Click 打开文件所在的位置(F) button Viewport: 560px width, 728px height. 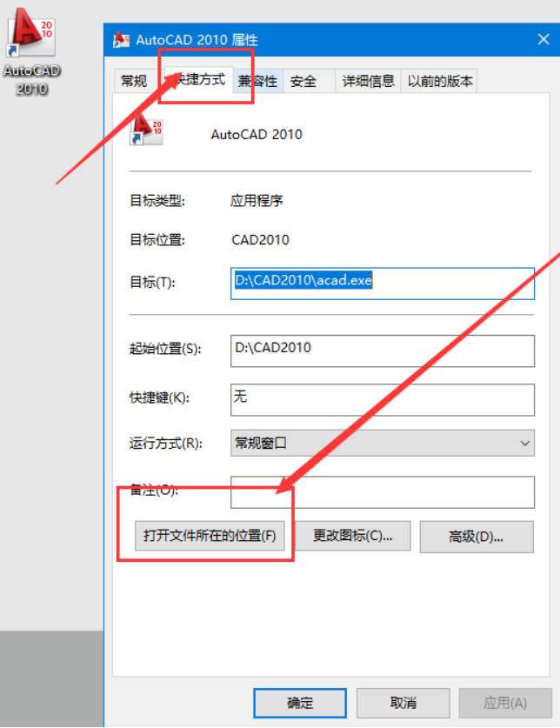(210, 536)
